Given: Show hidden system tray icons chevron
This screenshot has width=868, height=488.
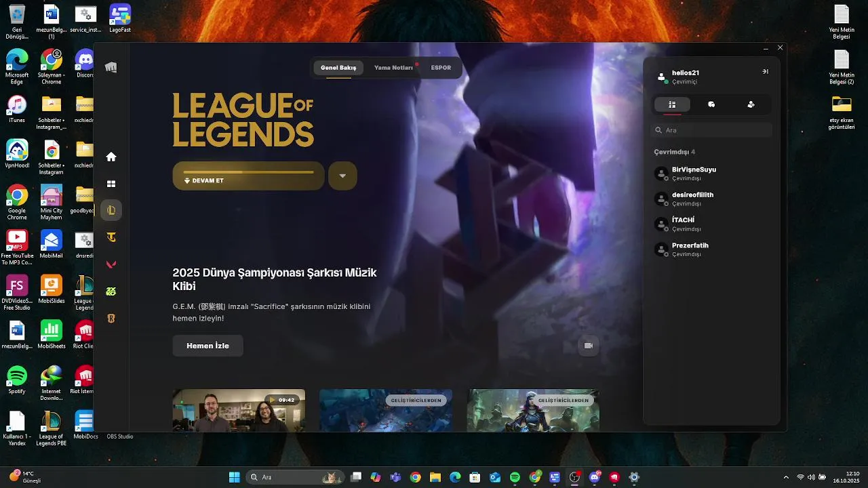Looking at the screenshot, I should pyautogui.click(x=786, y=477).
